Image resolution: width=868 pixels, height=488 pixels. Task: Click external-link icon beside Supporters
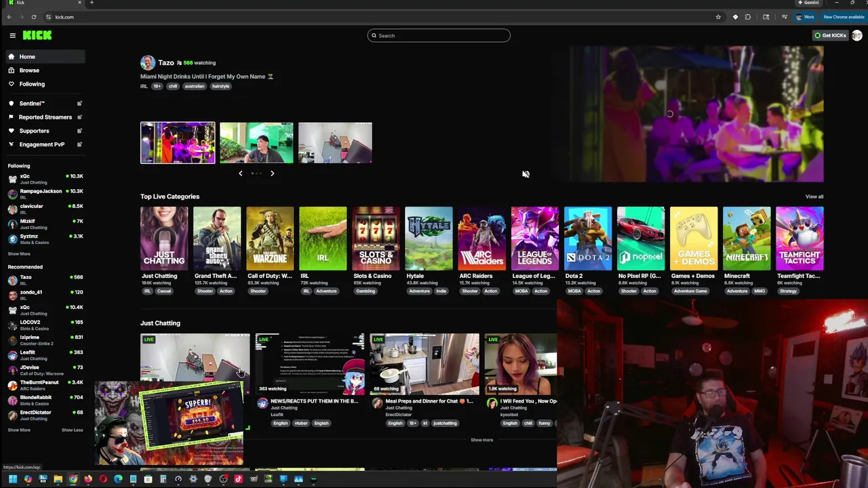79,131
